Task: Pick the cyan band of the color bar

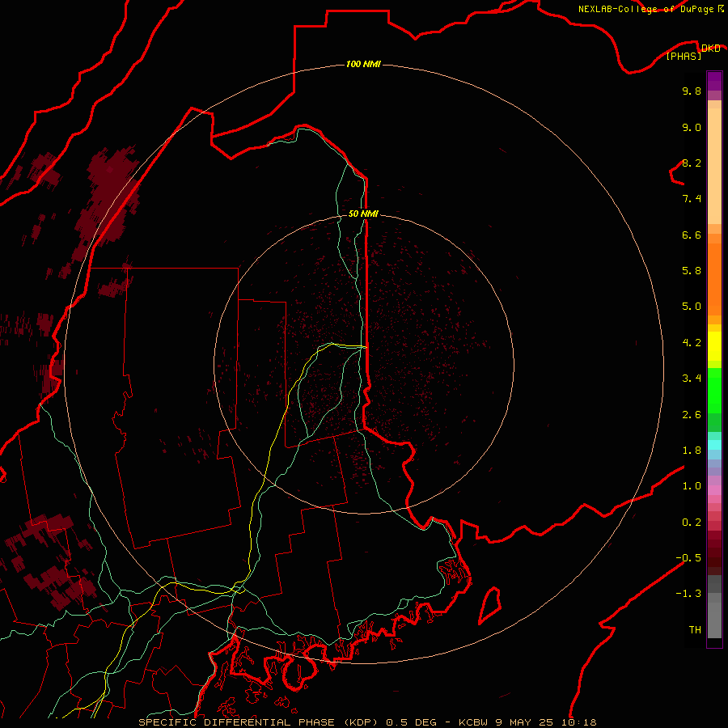Action: click(714, 444)
